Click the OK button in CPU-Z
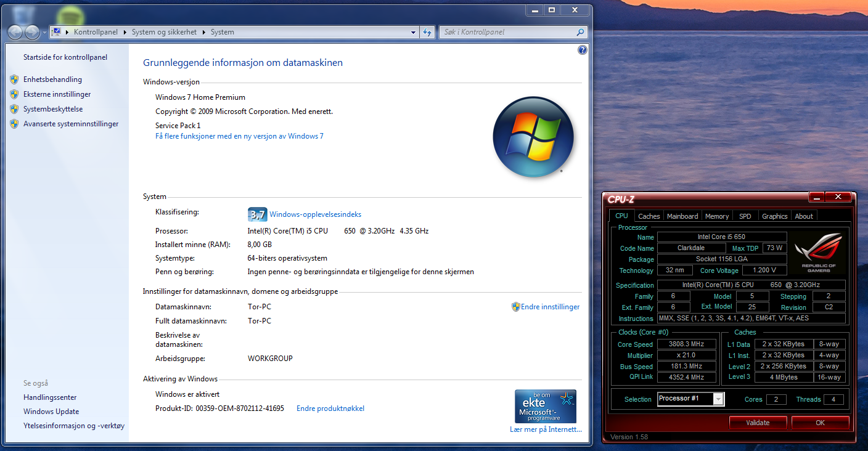The width and height of the screenshot is (868, 451). (820, 423)
